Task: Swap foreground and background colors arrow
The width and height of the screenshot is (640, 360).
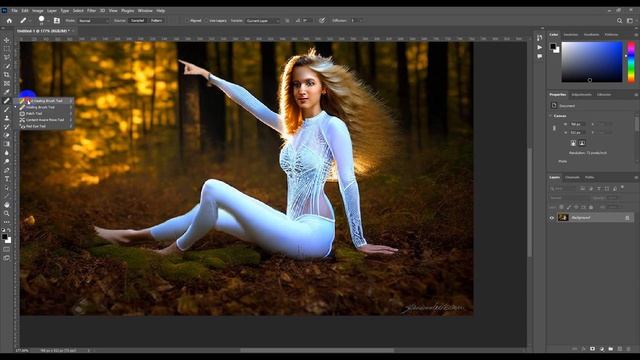Action: click(9, 230)
